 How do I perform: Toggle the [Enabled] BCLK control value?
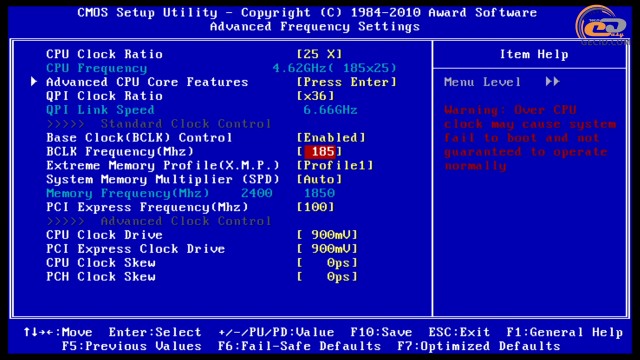[331, 138]
